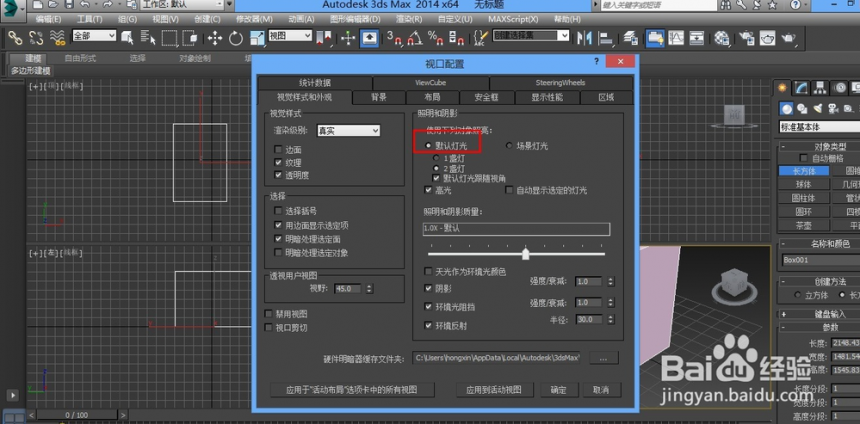Select the Select and Link tool

(x=15, y=38)
